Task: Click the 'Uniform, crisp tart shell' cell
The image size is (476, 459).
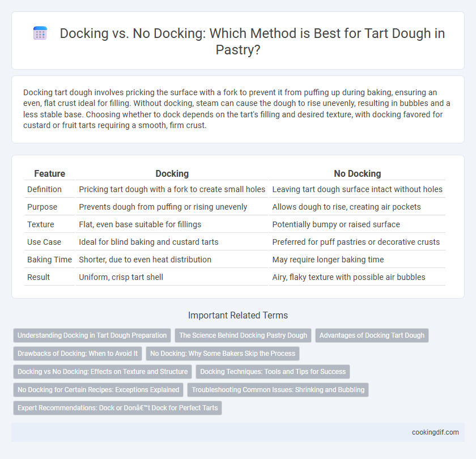Action: point(121,277)
